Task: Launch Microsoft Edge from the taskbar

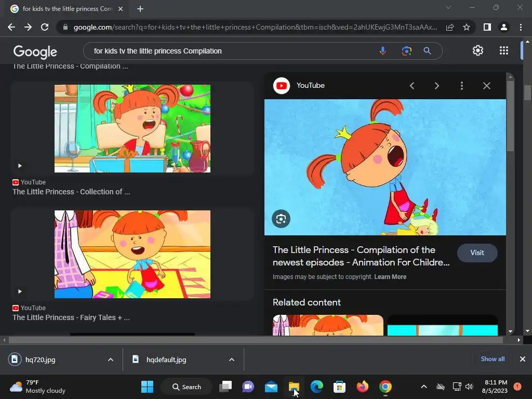Action: coord(316,387)
